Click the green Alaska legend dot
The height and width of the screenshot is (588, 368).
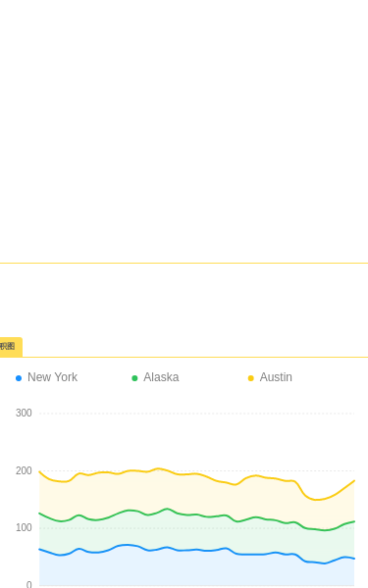pos(134,378)
